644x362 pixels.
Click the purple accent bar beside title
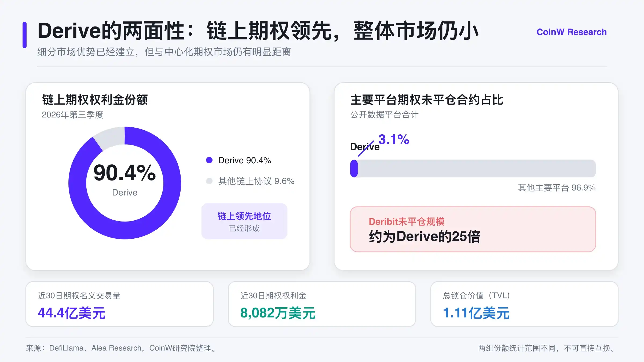(24, 35)
